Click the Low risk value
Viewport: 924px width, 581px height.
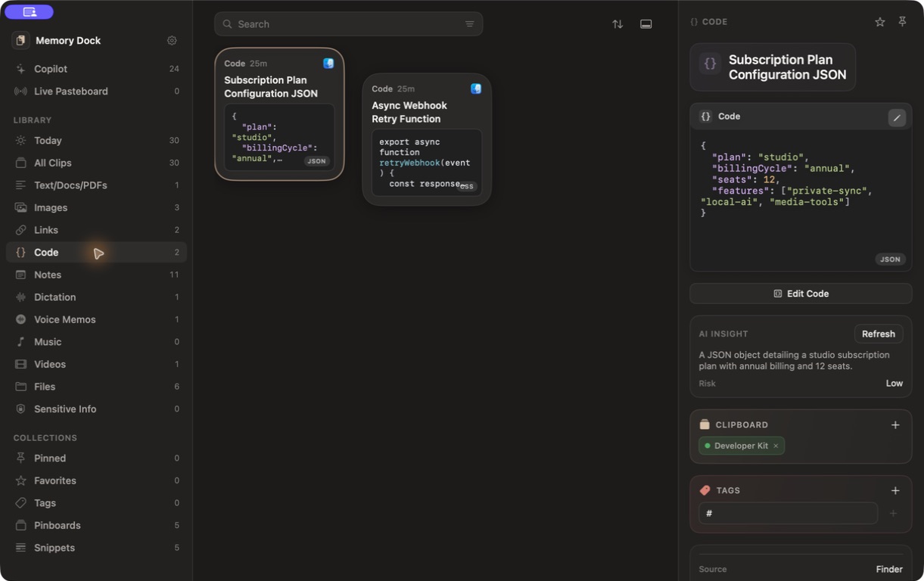pos(894,384)
